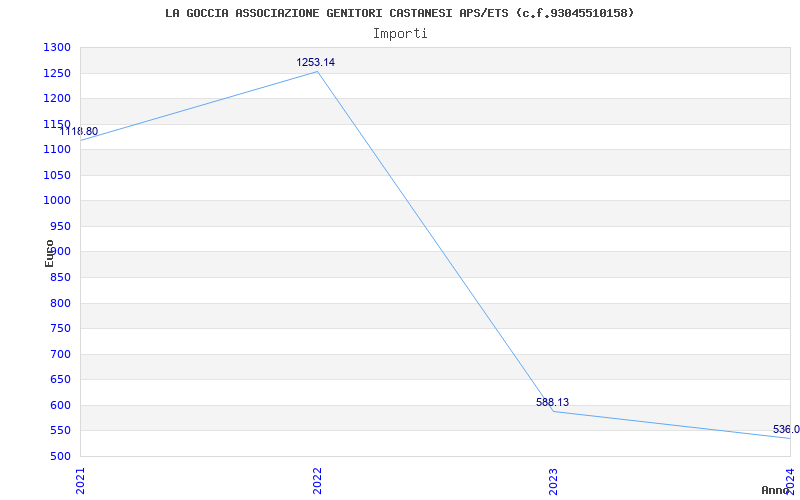This screenshot has height=500, width=800.
Task: Select the 2023 x-axis year label
Action: [x=554, y=481]
